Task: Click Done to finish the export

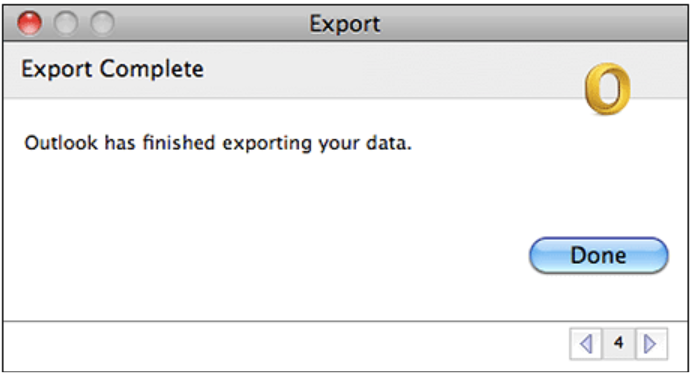Action: (x=598, y=255)
